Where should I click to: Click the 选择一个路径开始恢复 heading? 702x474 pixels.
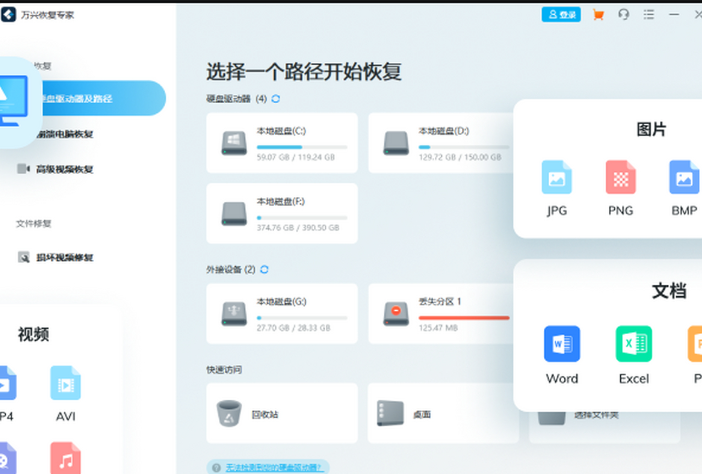tap(304, 72)
